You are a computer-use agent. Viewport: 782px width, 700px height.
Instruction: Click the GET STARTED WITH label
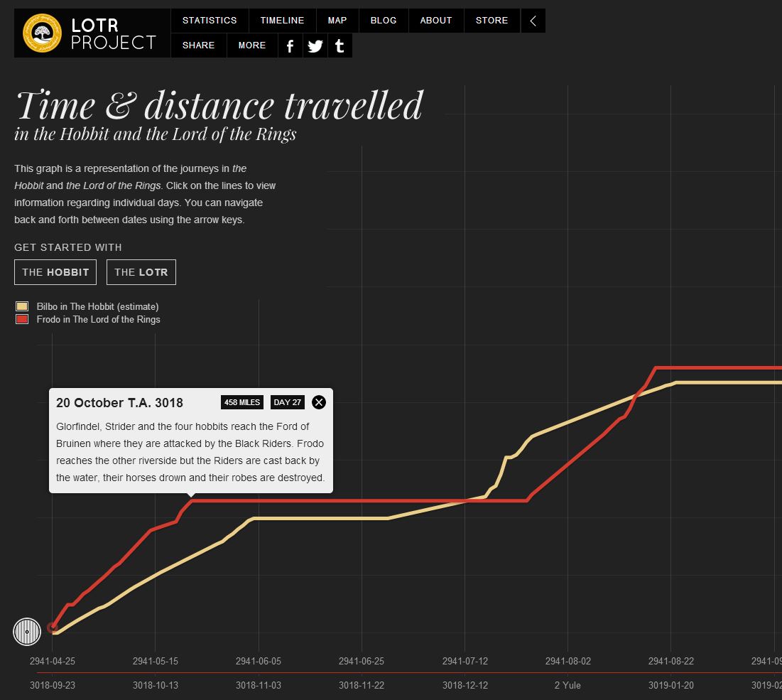coord(67,247)
